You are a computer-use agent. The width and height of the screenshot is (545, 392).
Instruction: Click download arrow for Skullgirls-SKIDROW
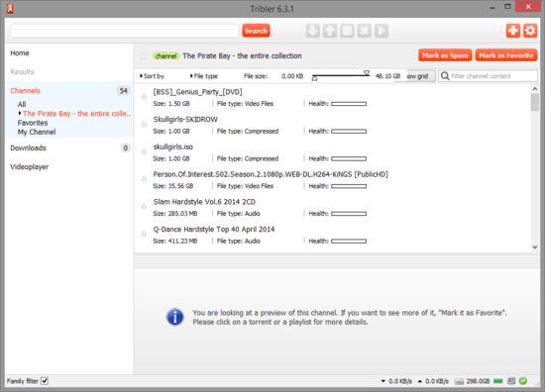point(144,125)
